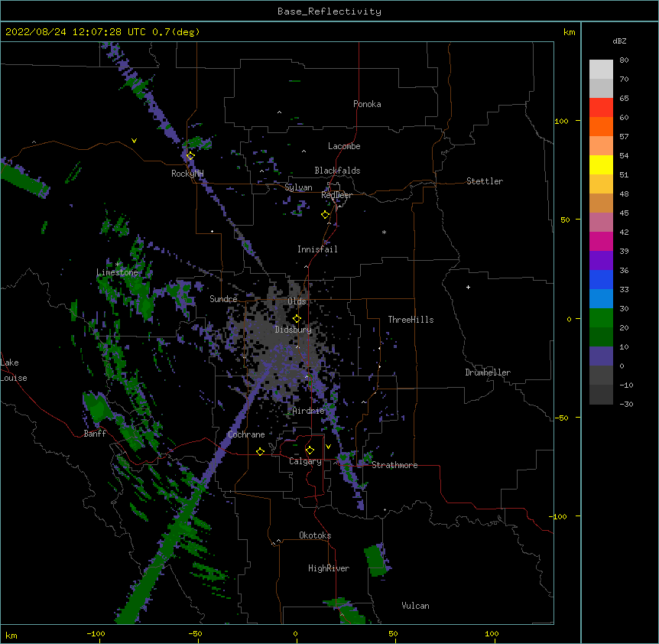The image size is (659, 644).
Task: Select the Drumheller label
Action: coord(488,372)
